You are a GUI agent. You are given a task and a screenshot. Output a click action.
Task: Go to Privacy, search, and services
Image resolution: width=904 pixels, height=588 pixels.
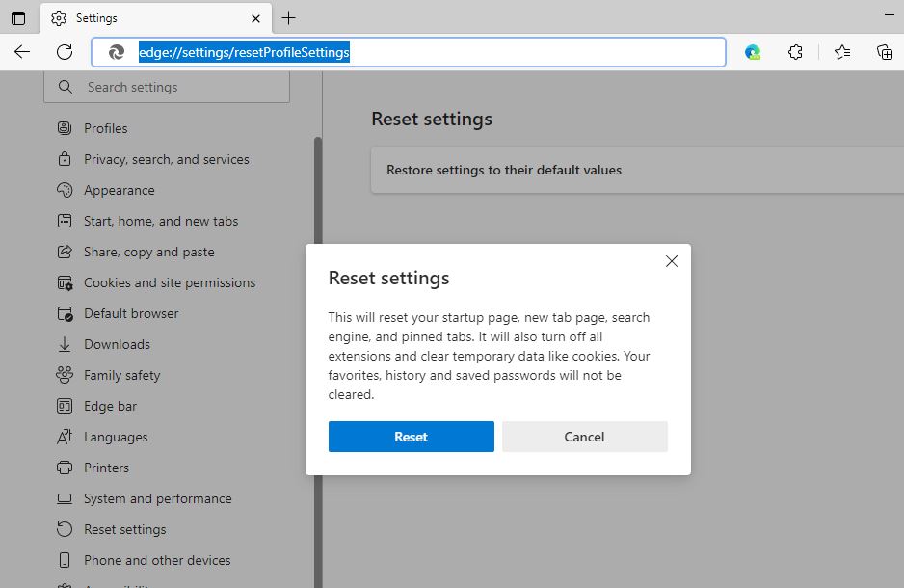coord(166,159)
